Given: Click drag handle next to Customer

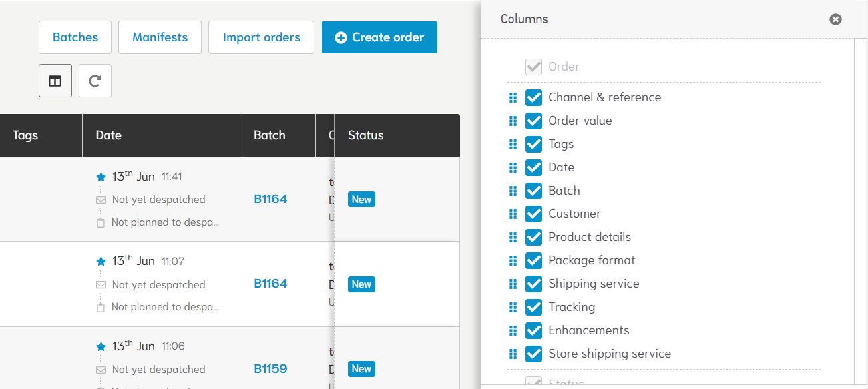Looking at the screenshot, I should [x=513, y=214].
